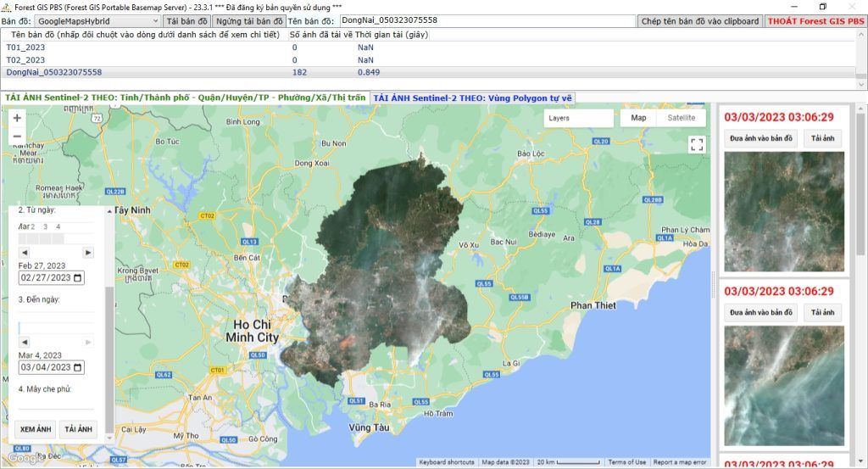Open tab for Sentinel-2 by Vùng Polygon tự vẽ
868x469 pixels.
tap(472, 98)
